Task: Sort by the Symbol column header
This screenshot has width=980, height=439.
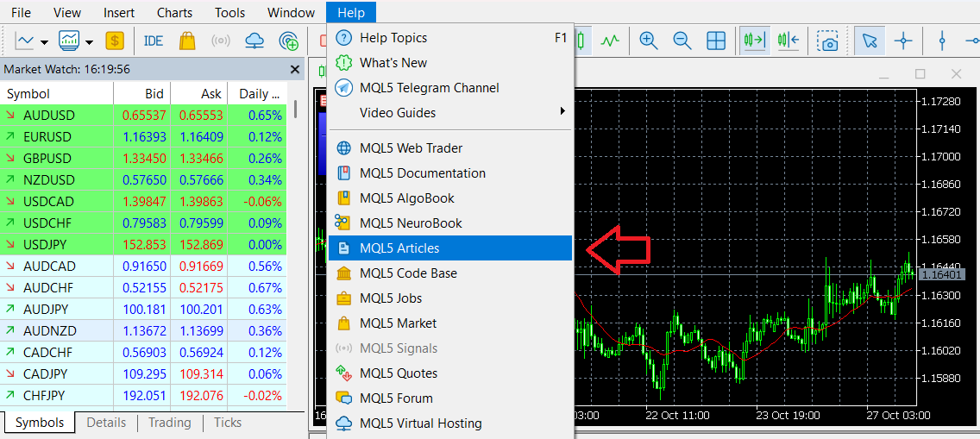Action: pos(57,94)
